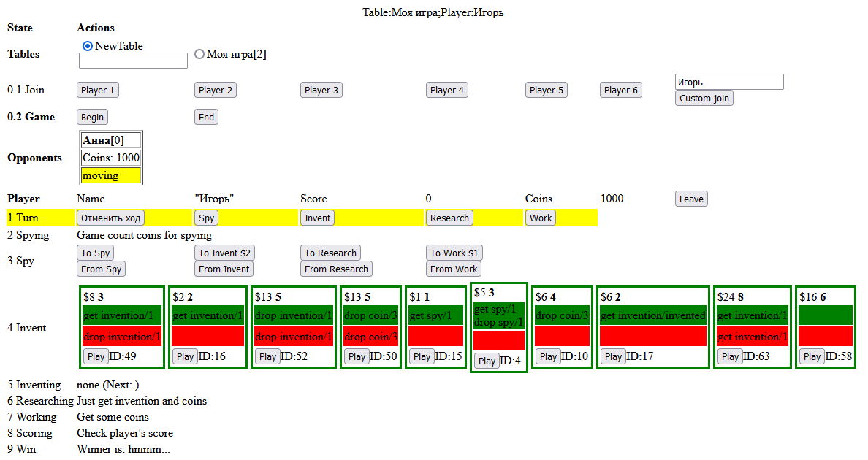Click the To Work $1 button

[454, 253]
